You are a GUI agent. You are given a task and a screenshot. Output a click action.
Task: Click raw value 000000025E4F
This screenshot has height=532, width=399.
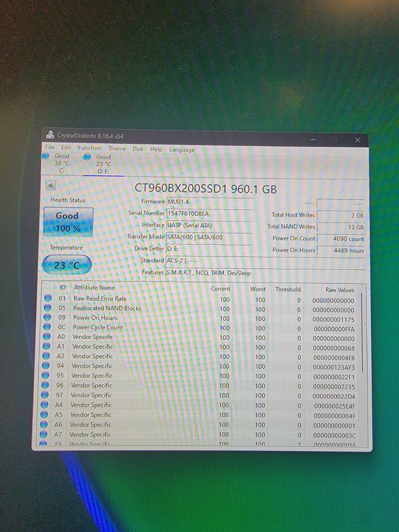(334, 406)
